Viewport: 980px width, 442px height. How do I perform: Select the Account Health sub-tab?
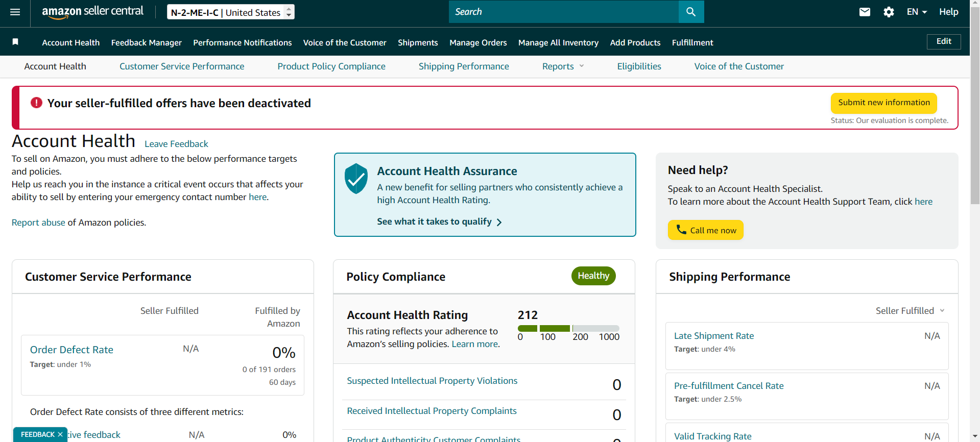(55, 66)
